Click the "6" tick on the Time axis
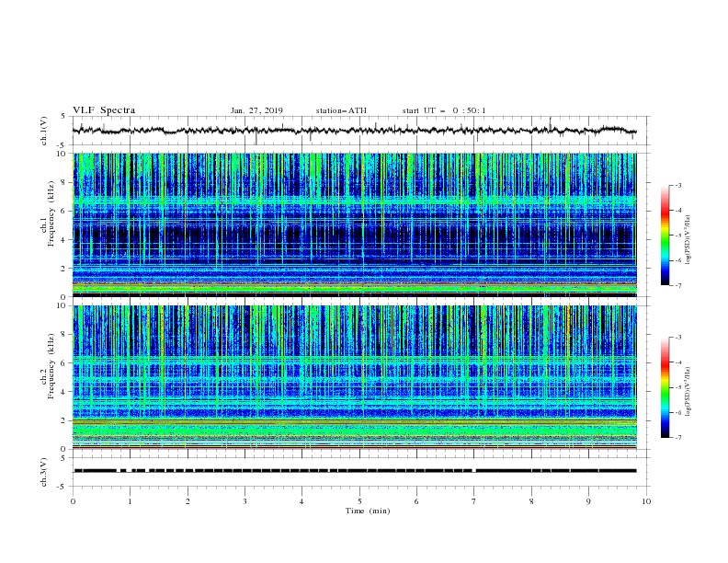This screenshot has width=728, height=563. coord(416,501)
